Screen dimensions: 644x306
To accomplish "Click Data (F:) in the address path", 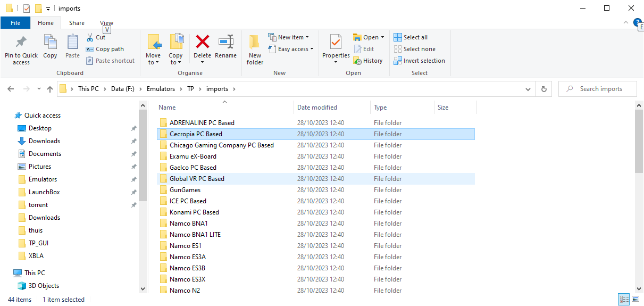I will click(x=123, y=89).
